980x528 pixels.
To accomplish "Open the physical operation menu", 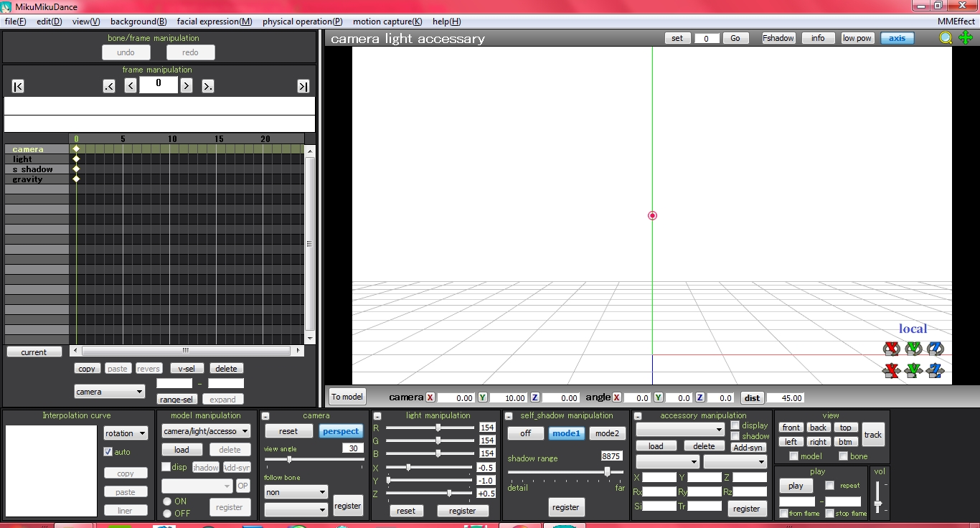I will tap(302, 22).
